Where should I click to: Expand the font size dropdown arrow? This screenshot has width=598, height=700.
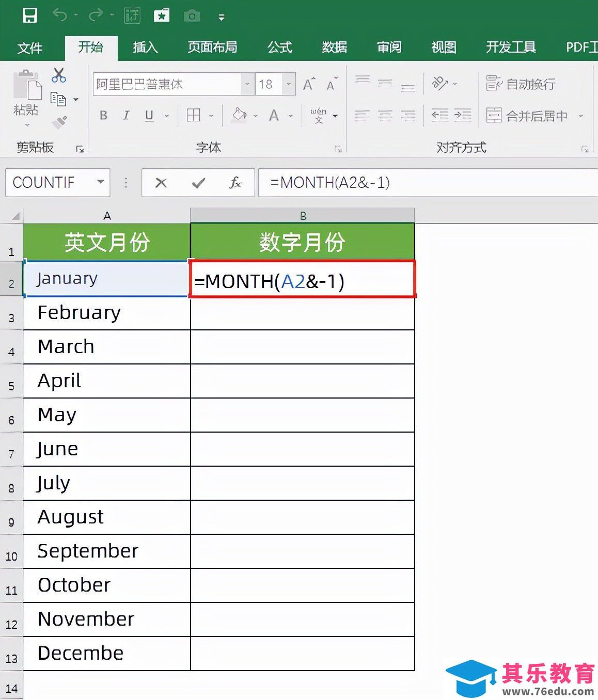coord(289,84)
